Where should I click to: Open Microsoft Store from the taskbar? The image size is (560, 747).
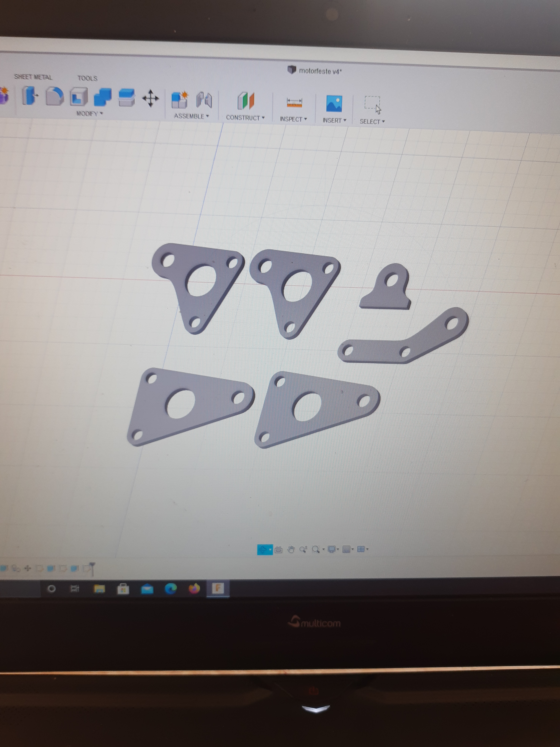point(123,589)
